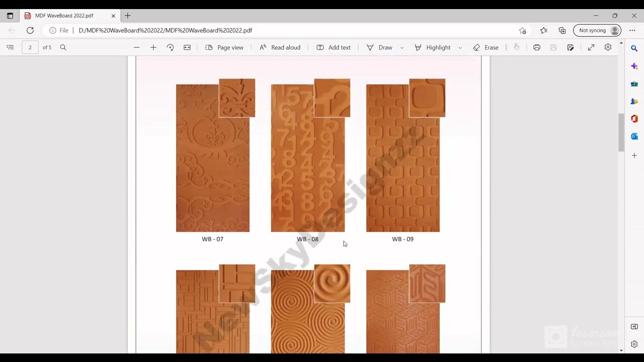Open the tab actions menu icon
644x362 pixels.
[x=10, y=16]
